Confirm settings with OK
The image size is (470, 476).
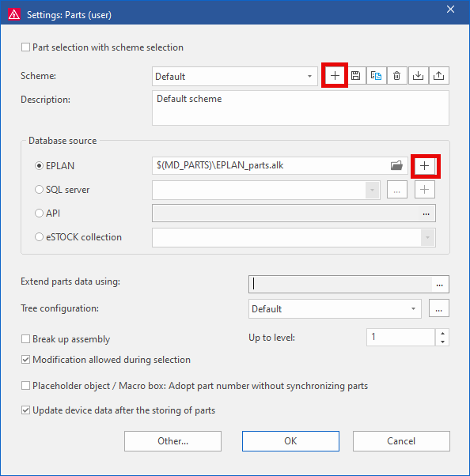pyautogui.click(x=290, y=441)
